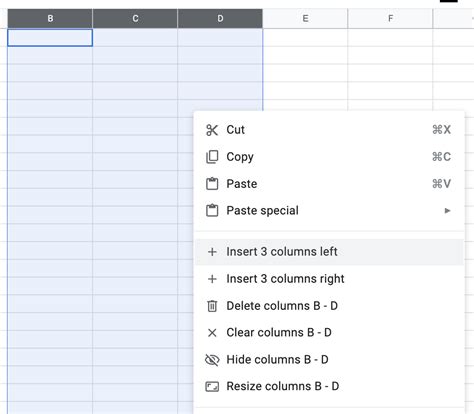Click the scissors Cut icon
Viewport: 474px width, 414px height.
pos(212,130)
